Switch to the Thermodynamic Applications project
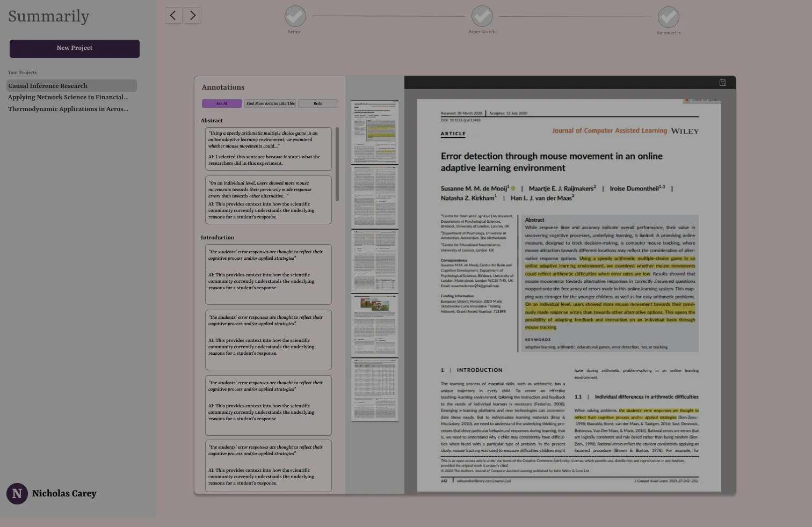812x527 pixels. pos(68,109)
